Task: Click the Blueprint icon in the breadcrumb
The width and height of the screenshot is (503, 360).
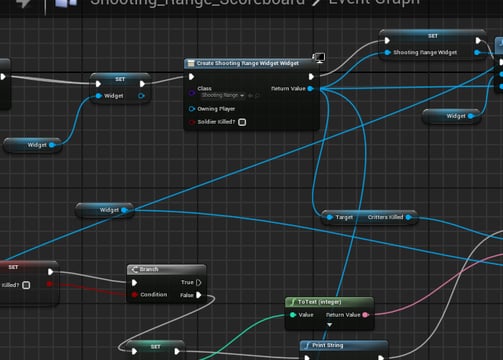Action: coord(66,3)
